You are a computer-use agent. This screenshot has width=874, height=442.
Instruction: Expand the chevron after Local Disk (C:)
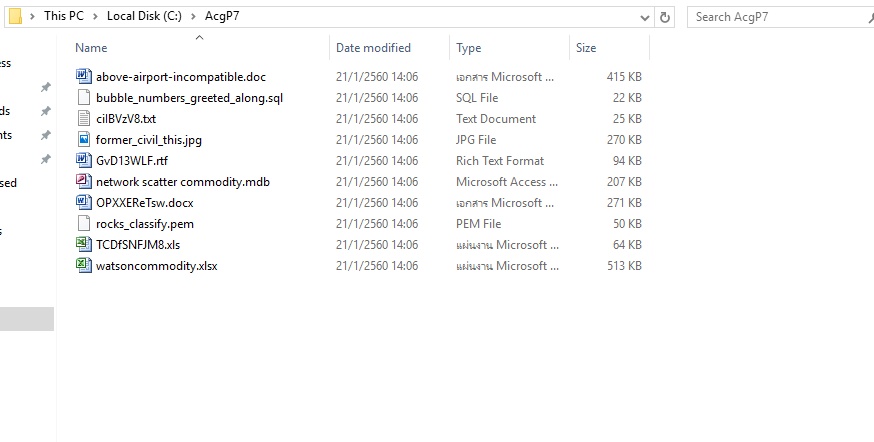193,16
